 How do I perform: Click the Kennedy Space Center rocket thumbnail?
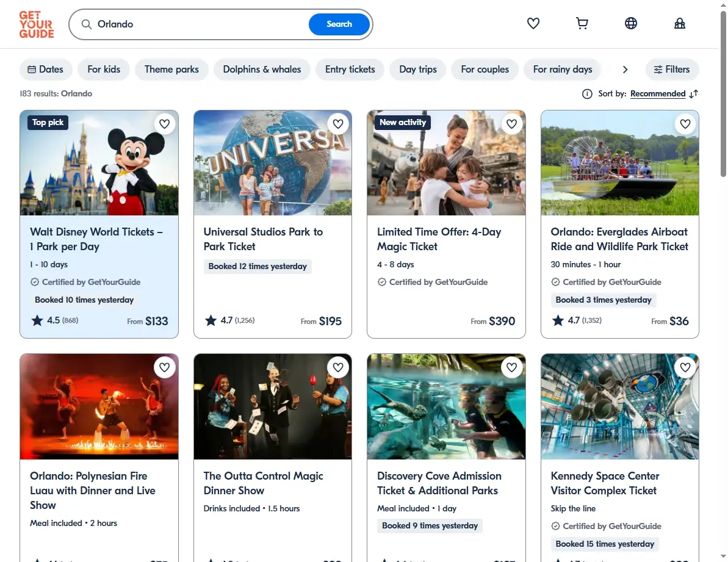click(620, 406)
